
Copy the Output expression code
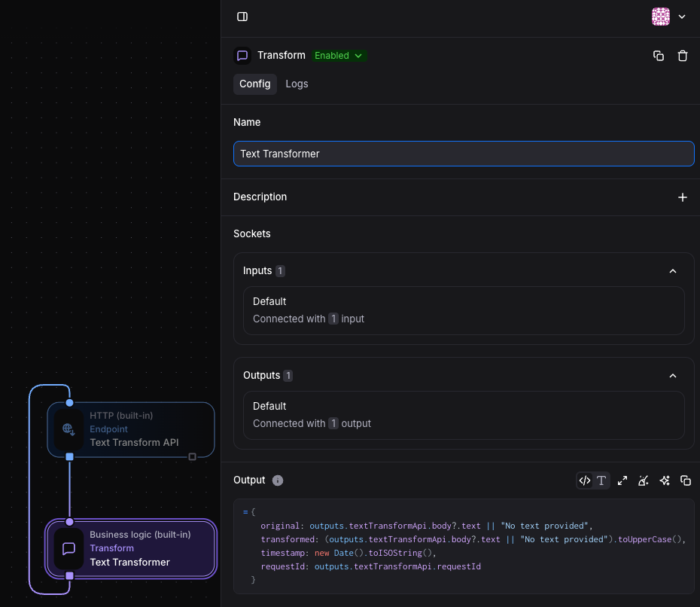(x=686, y=480)
